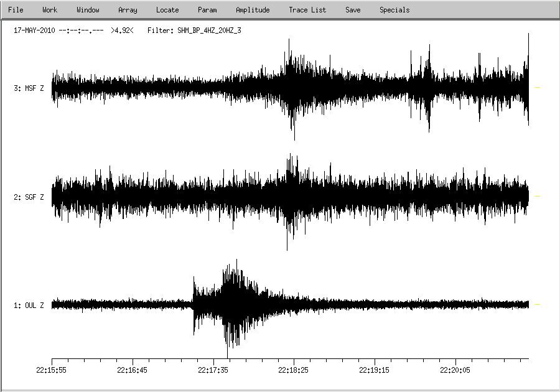Screen dimensions: 560x392
Task: Open the Specials menu
Action: [394, 10]
